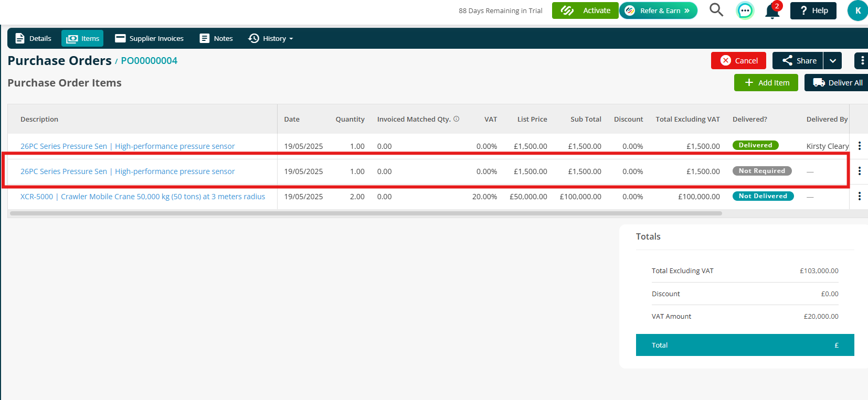Open the user avatar K menu
868x400 pixels.
click(858, 10)
